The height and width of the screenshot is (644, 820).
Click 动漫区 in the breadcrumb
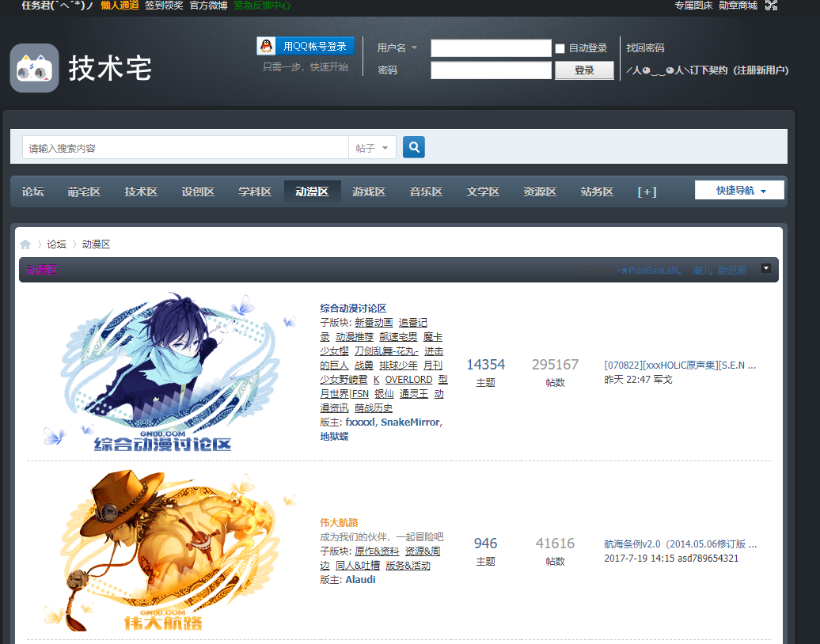coord(97,244)
